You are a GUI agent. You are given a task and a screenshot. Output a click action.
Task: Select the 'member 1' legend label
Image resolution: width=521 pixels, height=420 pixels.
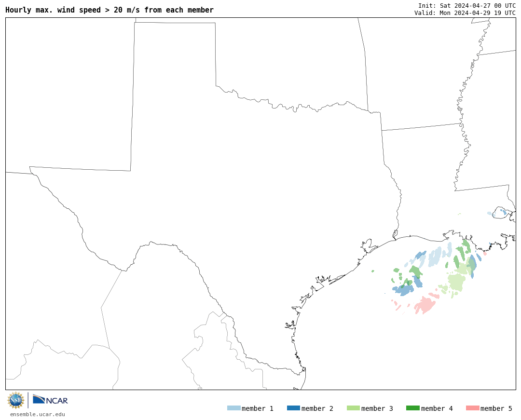coord(258,408)
